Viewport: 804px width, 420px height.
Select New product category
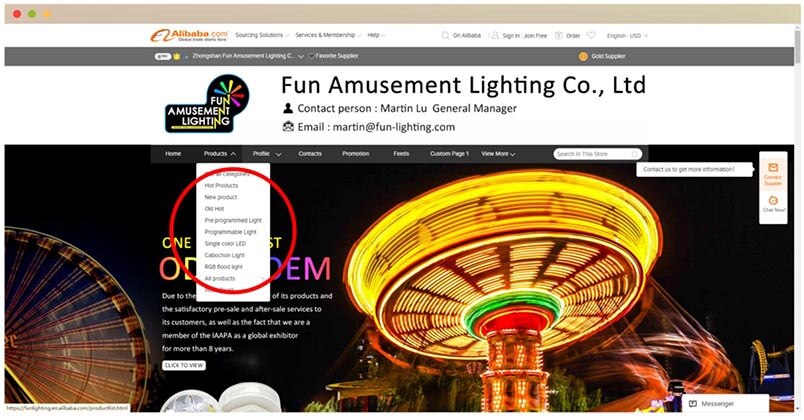pos(220,197)
